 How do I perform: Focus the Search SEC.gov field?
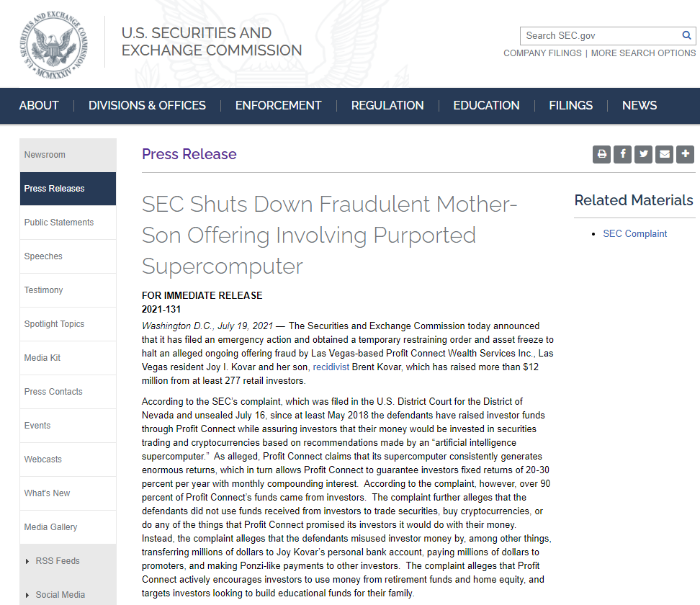point(600,35)
